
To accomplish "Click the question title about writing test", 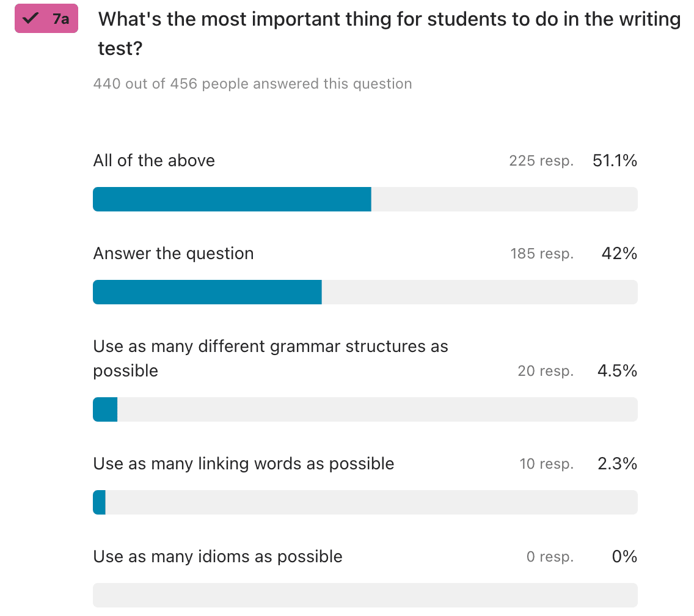I will [390, 34].
